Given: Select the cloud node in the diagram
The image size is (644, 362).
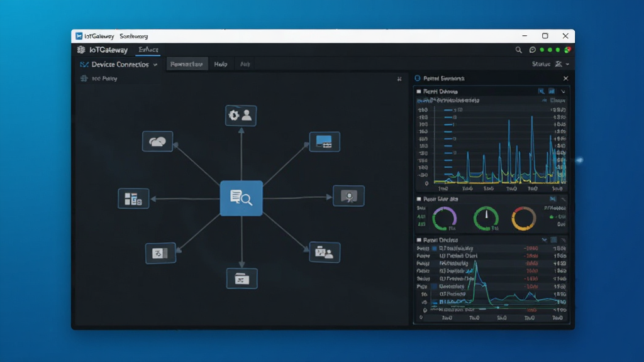Looking at the screenshot, I should 157,141.
